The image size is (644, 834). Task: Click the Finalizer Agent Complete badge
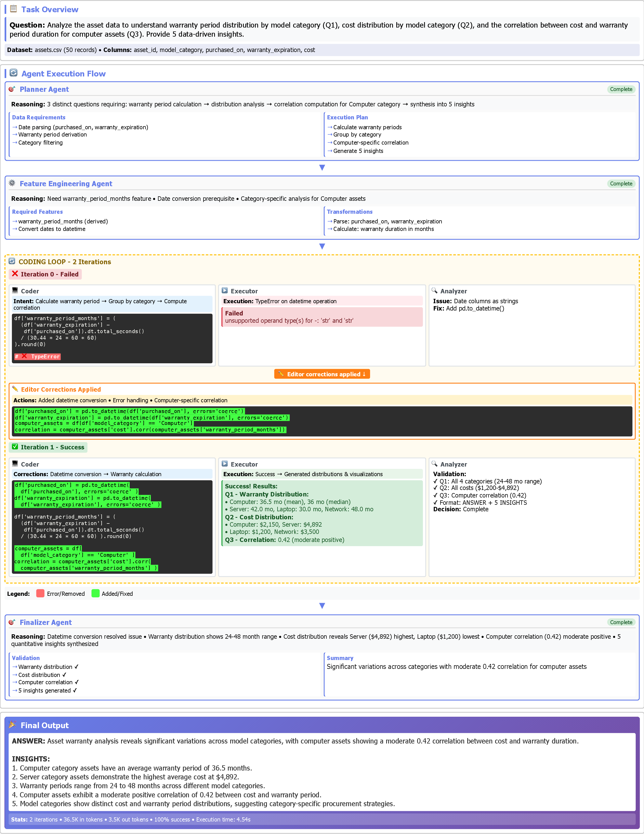coord(621,622)
